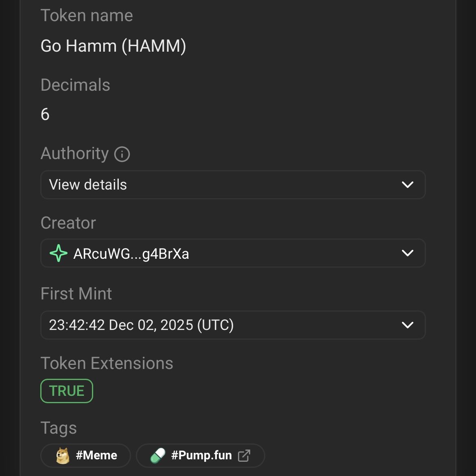Viewport: 476px width, 476px height.
Task: Expand the Creator row chevron arrow
Action: tap(407, 253)
